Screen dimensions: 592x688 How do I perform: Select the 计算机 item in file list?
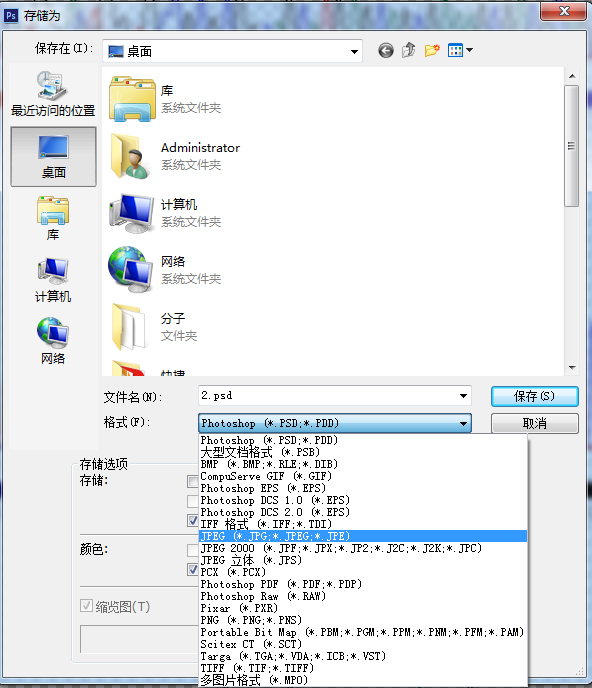(167, 213)
